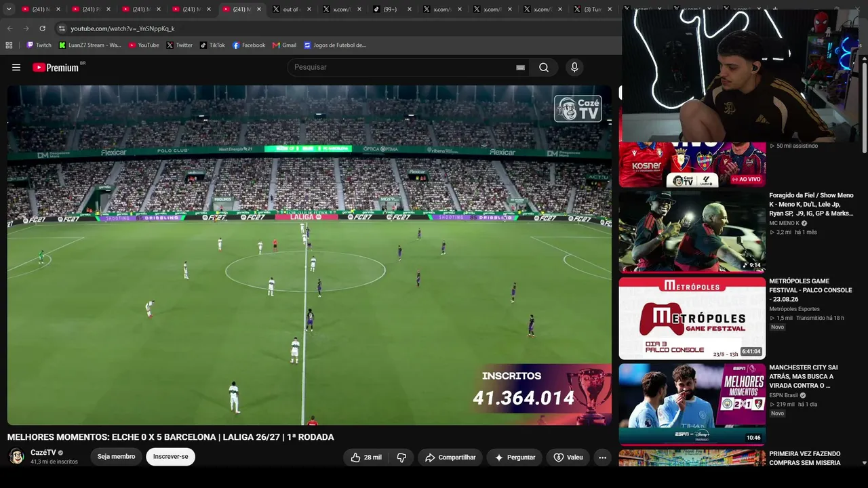Screen dimensions: 868x488
Task: Send a Valeu super thanks
Action: tap(568, 457)
